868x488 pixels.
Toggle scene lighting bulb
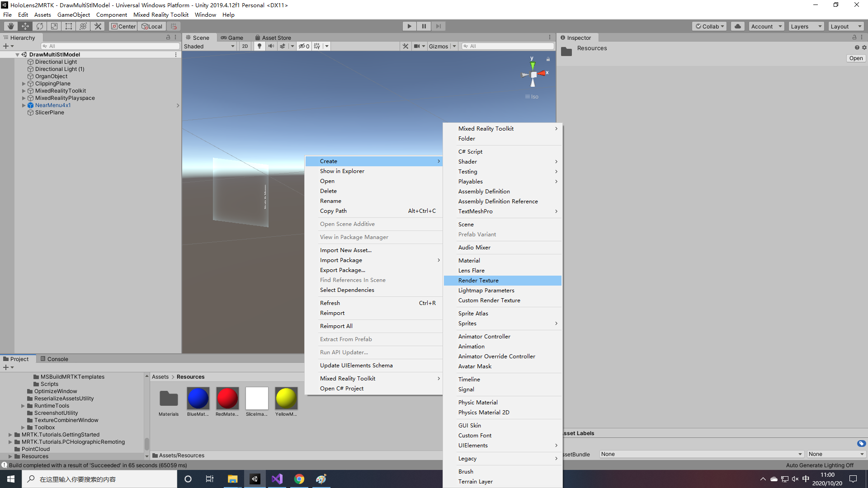pyautogui.click(x=259, y=46)
